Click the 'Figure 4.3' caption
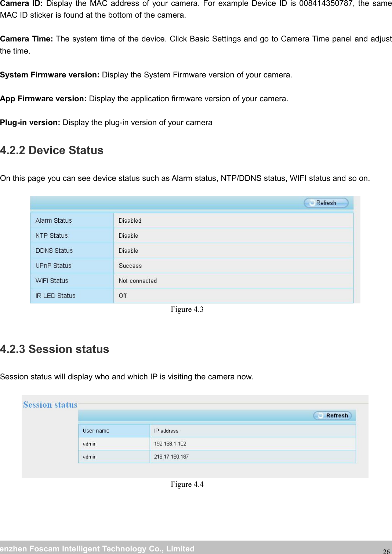The width and height of the screenshot is (392, 554). click(187, 309)
